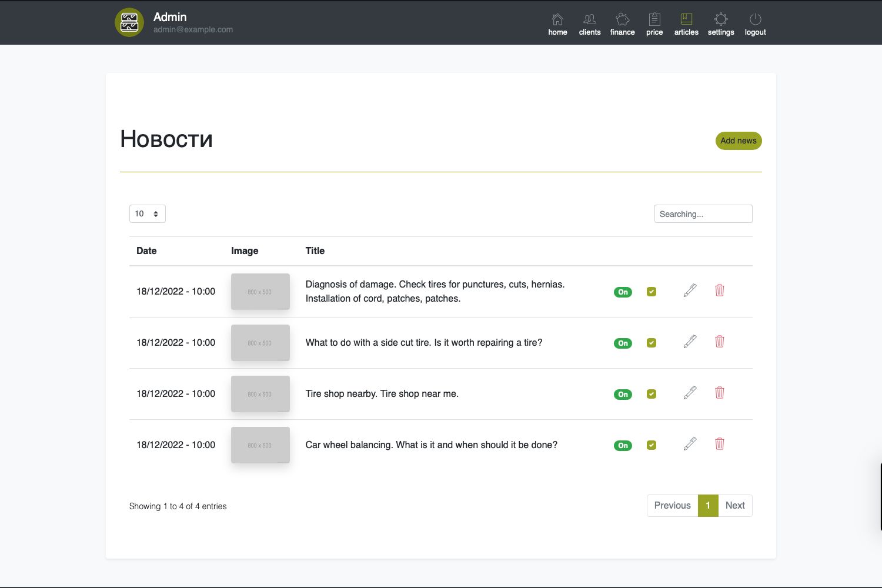The image size is (882, 588).
Task: Click the logout power icon
Action: (x=755, y=20)
